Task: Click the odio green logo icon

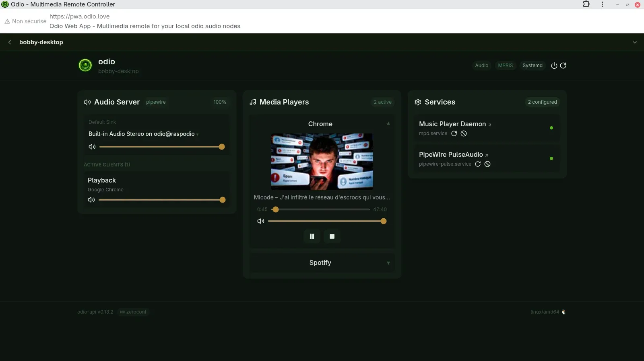Action: click(x=85, y=65)
